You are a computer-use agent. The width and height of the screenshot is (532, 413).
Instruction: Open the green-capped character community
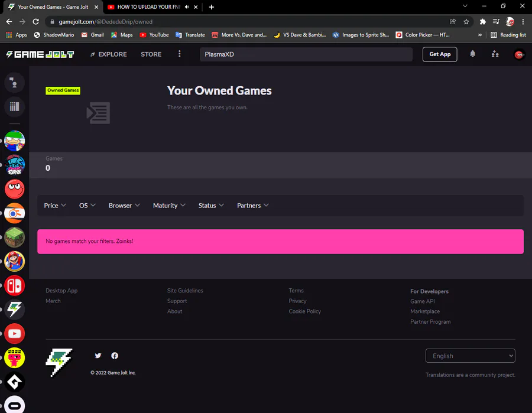(x=15, y=141)
